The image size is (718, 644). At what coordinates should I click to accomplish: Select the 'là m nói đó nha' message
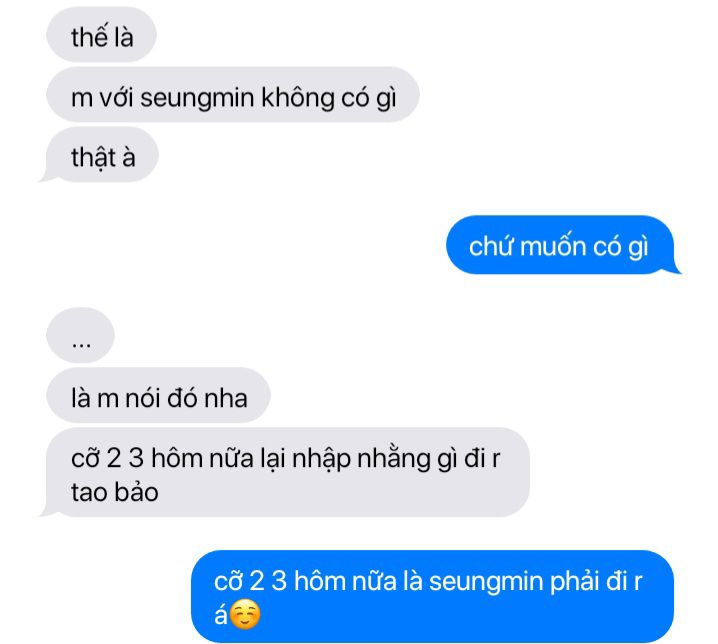(x=158, y=395)
